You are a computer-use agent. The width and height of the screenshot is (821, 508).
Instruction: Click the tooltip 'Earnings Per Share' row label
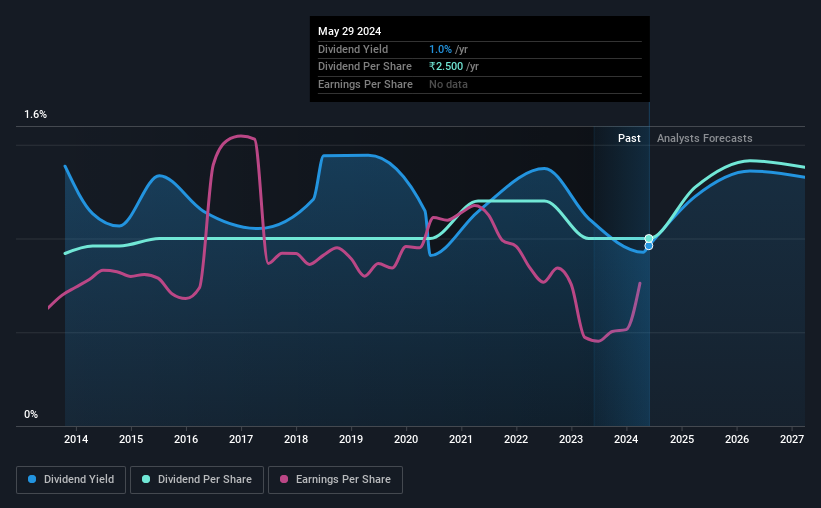[365, 84]
